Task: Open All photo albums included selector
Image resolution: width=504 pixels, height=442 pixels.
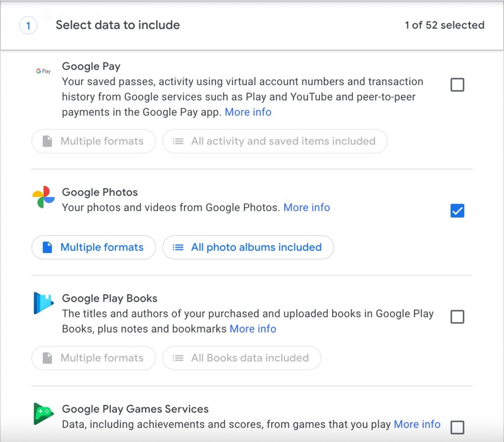Action: point(248,247)
